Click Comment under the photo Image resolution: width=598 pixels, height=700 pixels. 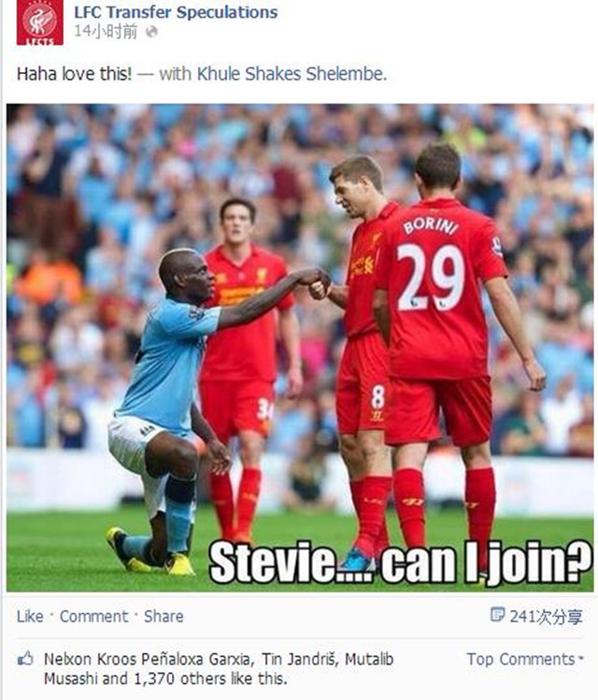[93, 617]
